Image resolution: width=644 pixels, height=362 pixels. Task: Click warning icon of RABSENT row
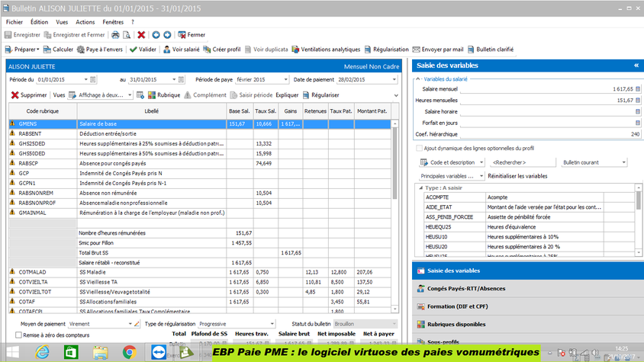tap(12, 133)
